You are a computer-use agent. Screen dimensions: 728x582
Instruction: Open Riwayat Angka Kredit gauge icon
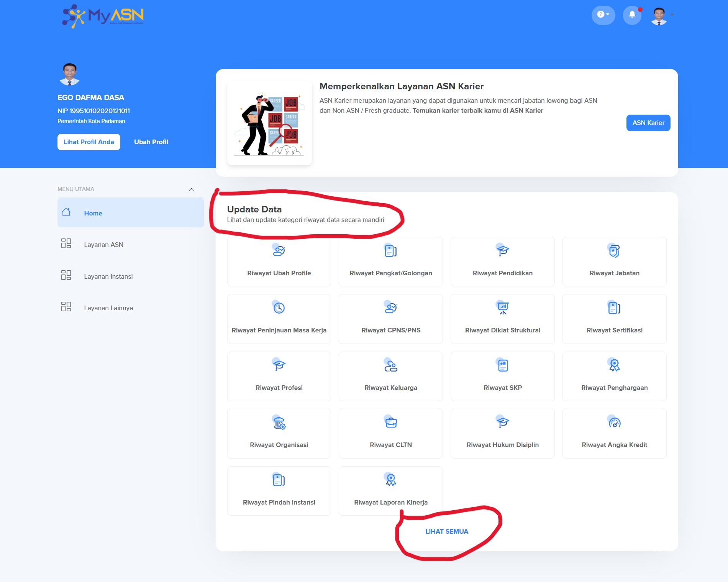614,422
